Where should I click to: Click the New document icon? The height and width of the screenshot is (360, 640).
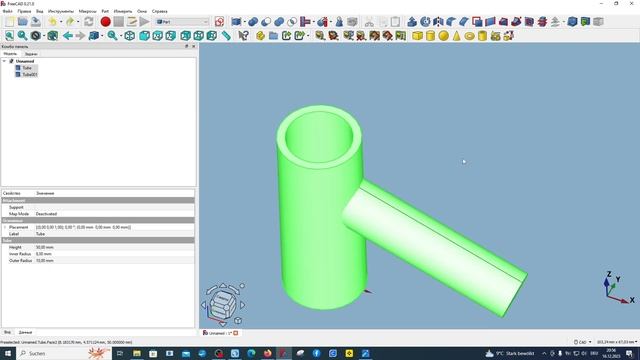[x=9, y=22]
